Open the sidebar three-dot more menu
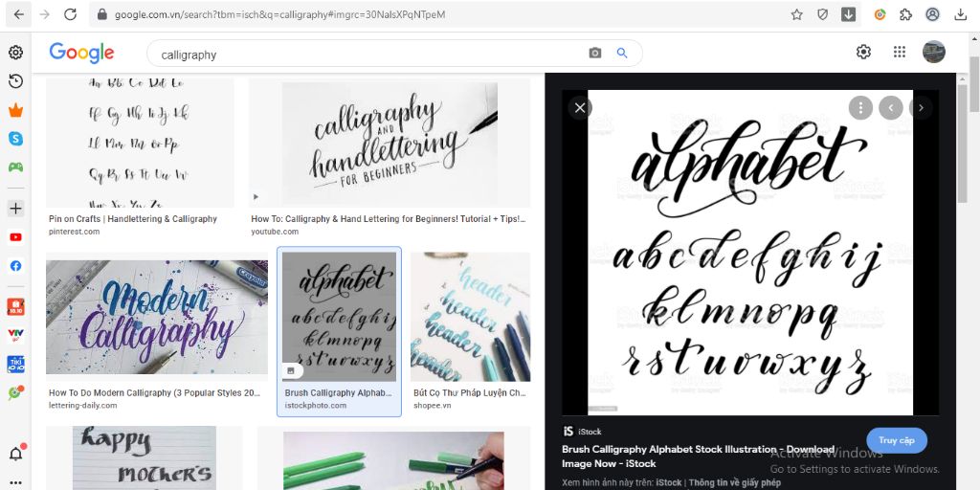The height and width of the screenshot is (490, 980). (x=15, y=482)
